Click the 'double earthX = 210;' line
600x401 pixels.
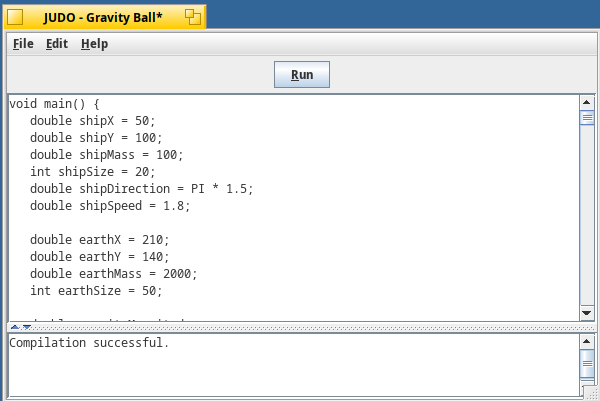(x=99, y=240)
